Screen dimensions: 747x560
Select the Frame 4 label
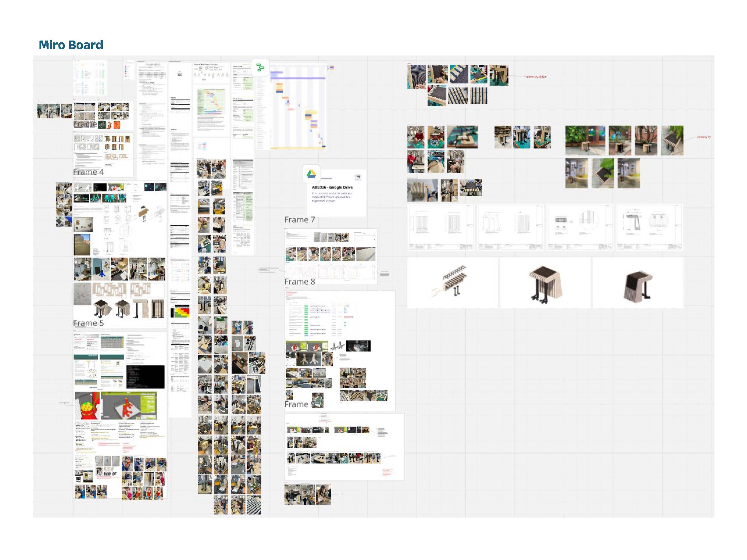tap(89, 172)
